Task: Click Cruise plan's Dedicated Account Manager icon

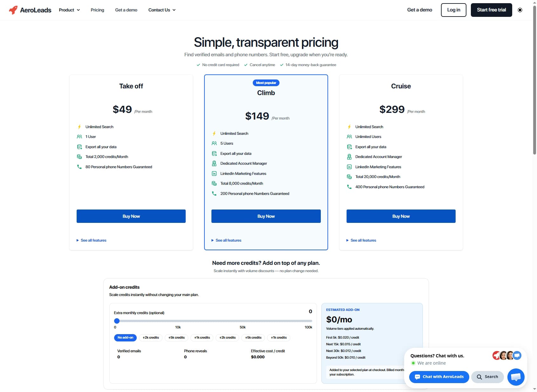Action: pyautogui.click(x=349, y=157)
